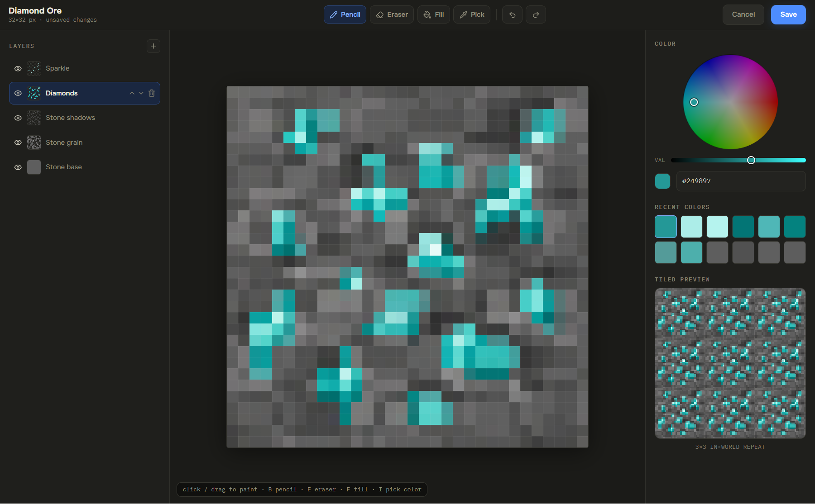
Task: Hide the Sparkle layer
Action: (x=18, y=69)
